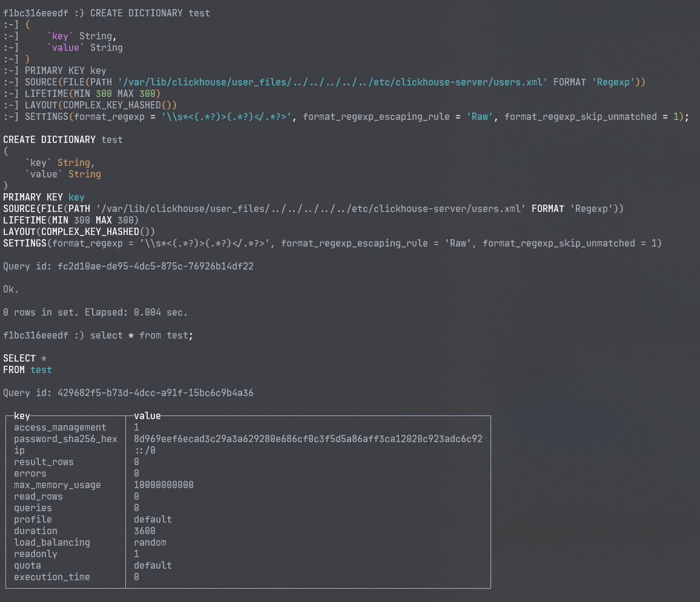Click the 'readonly' key in table
The image size is (700, 602).
click(x=36, y=554)
